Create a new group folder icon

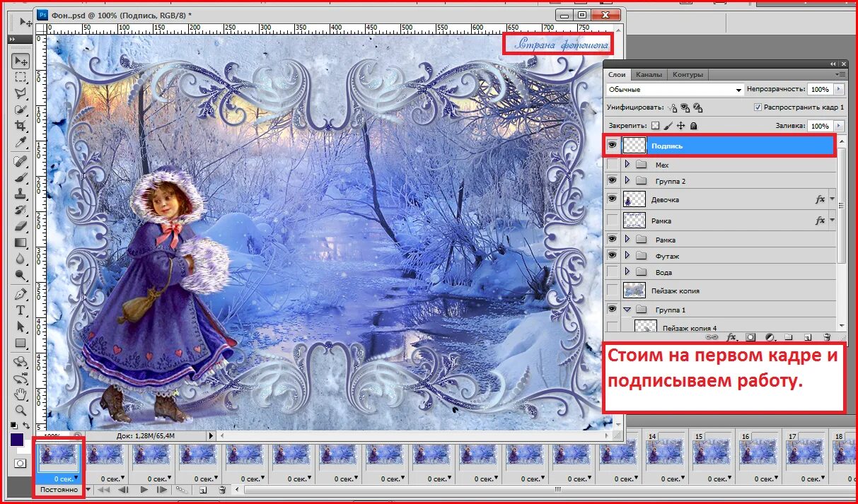pos(788,338)
